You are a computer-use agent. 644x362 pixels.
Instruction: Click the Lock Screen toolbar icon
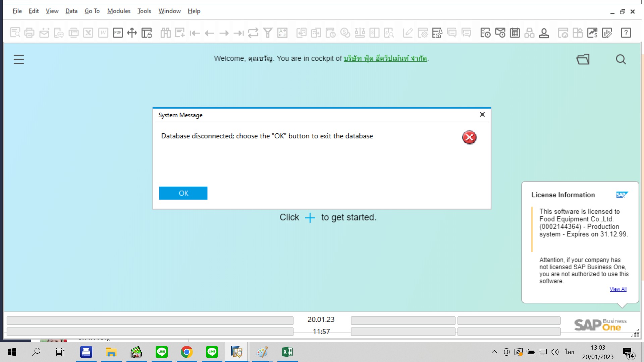point(147,33)
